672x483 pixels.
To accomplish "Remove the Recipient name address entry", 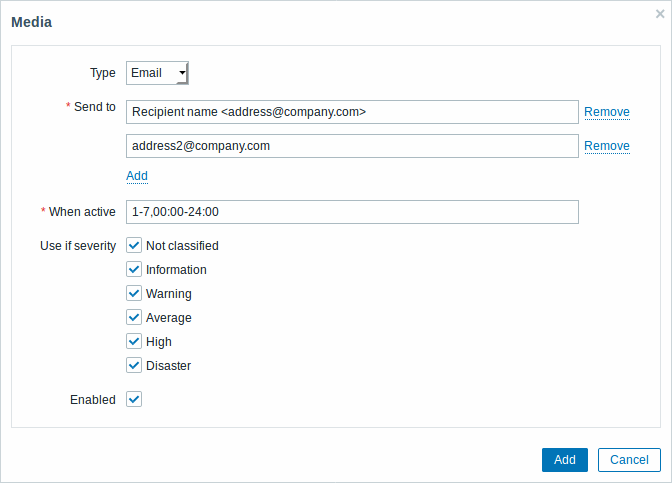I will (x=606, y=112).
